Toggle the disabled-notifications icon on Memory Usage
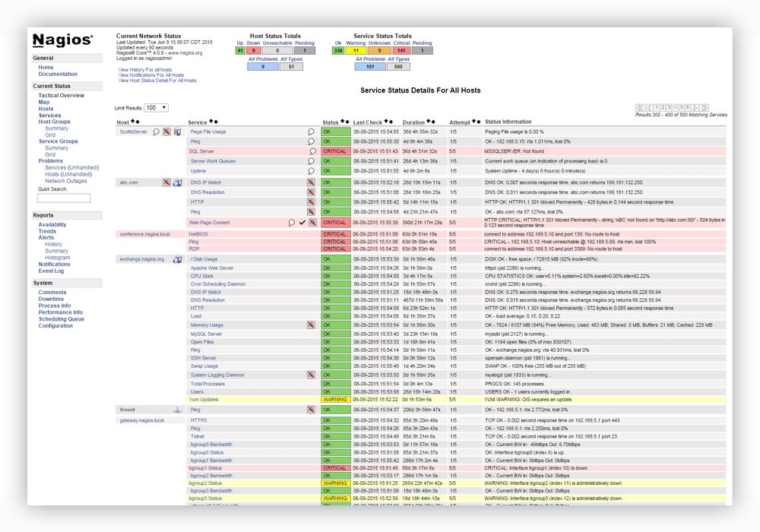Image resolution: width=760 pixels, height=532 pixels. coord(311,325)
